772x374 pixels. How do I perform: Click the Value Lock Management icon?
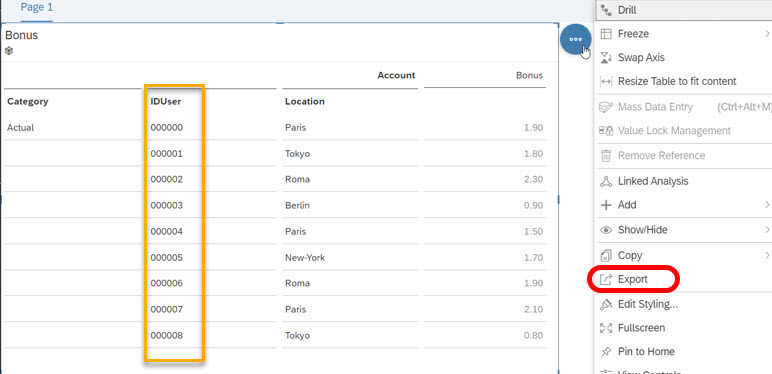point(606,130)
